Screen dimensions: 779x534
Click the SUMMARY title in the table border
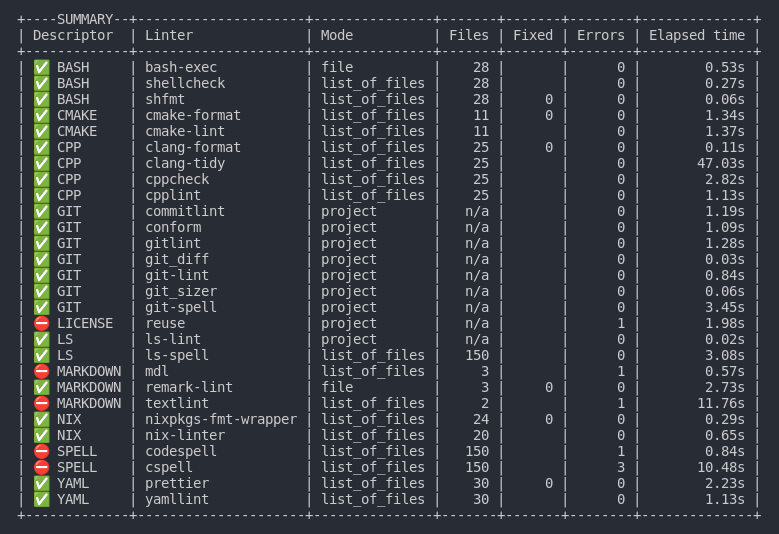85,19
